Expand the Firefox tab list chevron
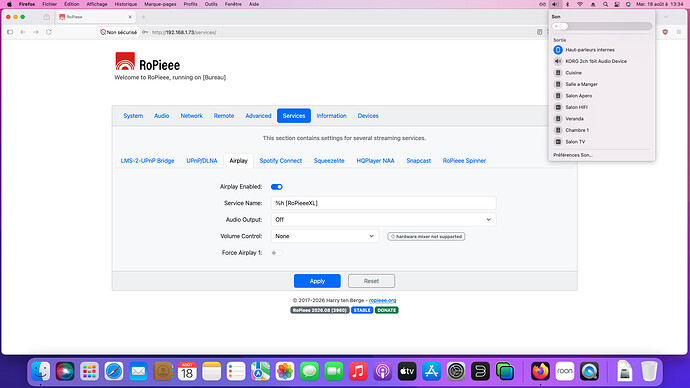 pos(666,17)
